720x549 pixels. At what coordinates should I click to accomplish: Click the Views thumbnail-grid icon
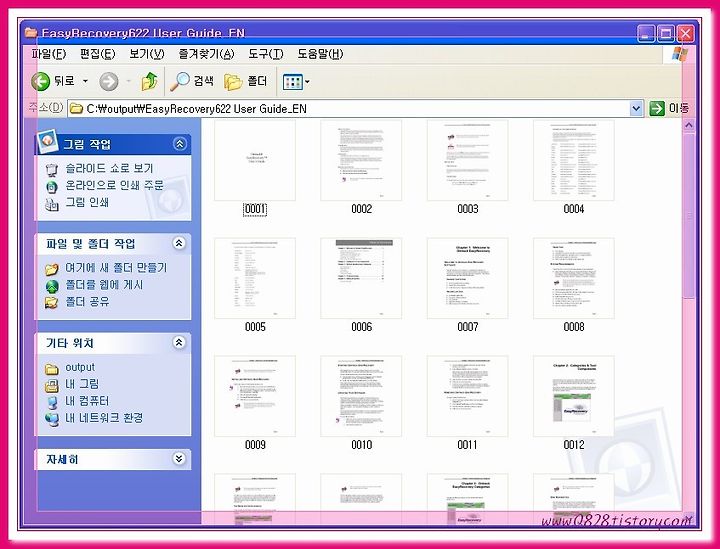[292, 82]
